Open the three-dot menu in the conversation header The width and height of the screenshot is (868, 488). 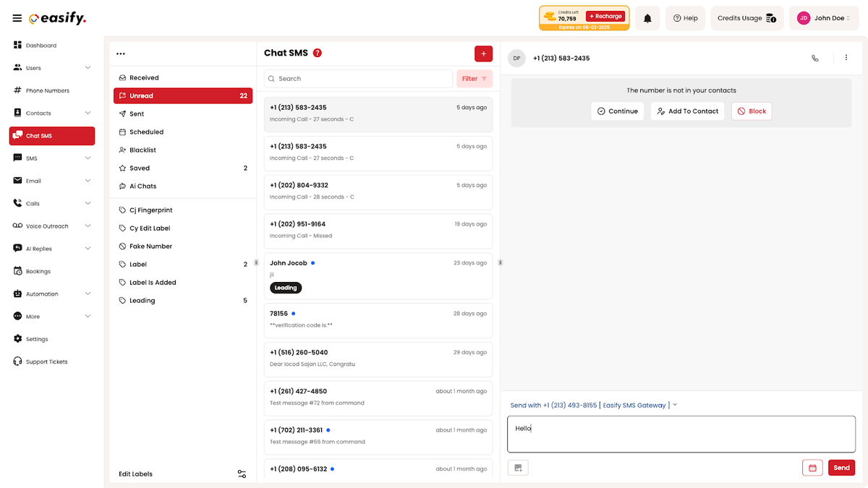[x=846, y=57]
